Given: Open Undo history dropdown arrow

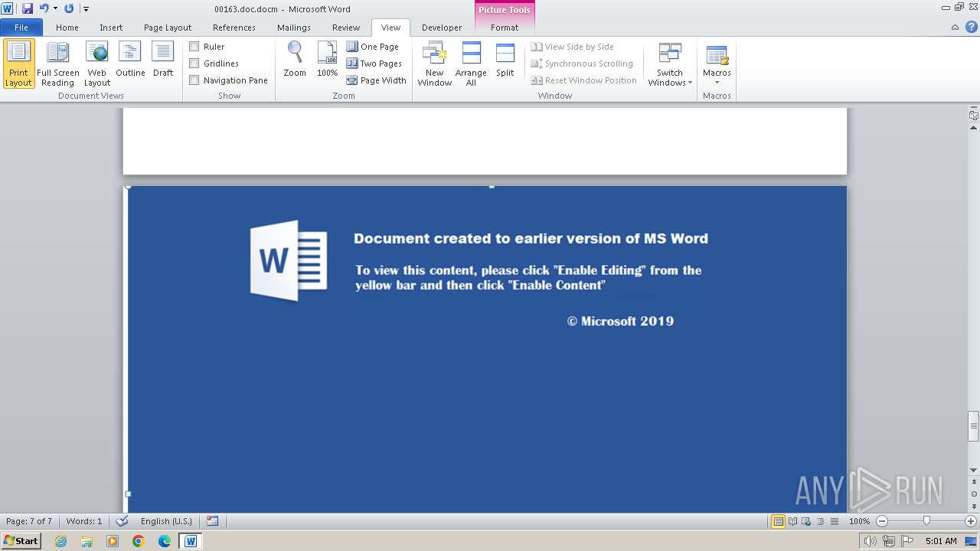Looking at the screenshot, I should (55, 8).
